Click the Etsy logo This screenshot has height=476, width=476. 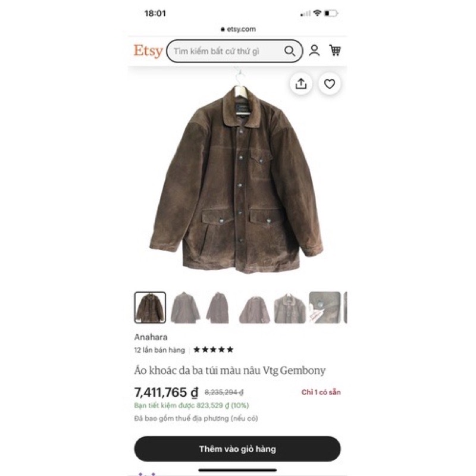[148, 51]
